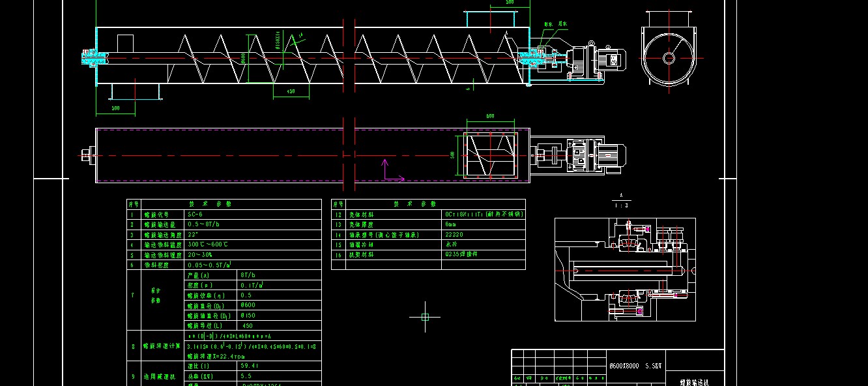The height and width of the screenshot is (386, 868).
Task: Select the 螺旋输送机 drawing title text
Action: point(693,383)
